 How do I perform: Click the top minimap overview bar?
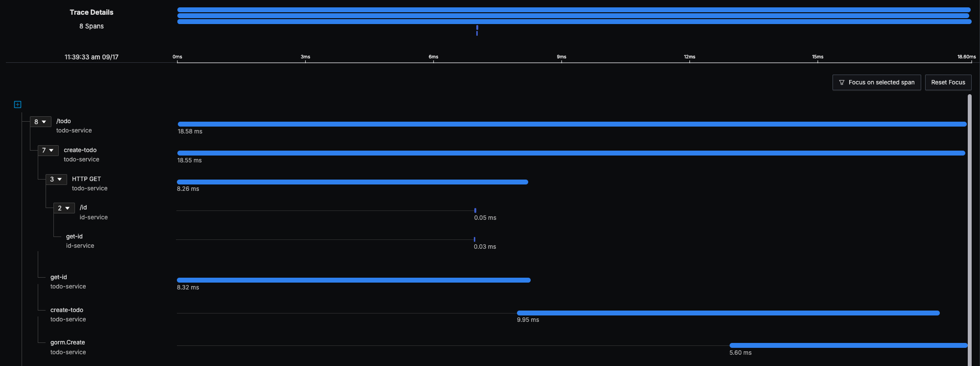[x=574, y=10]
